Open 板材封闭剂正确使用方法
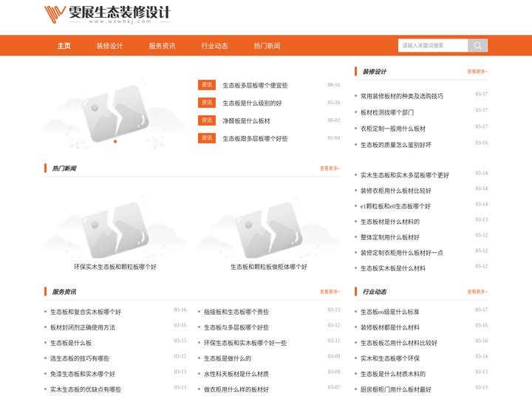This screenshot has width=532, height=399. click(83, 328)
